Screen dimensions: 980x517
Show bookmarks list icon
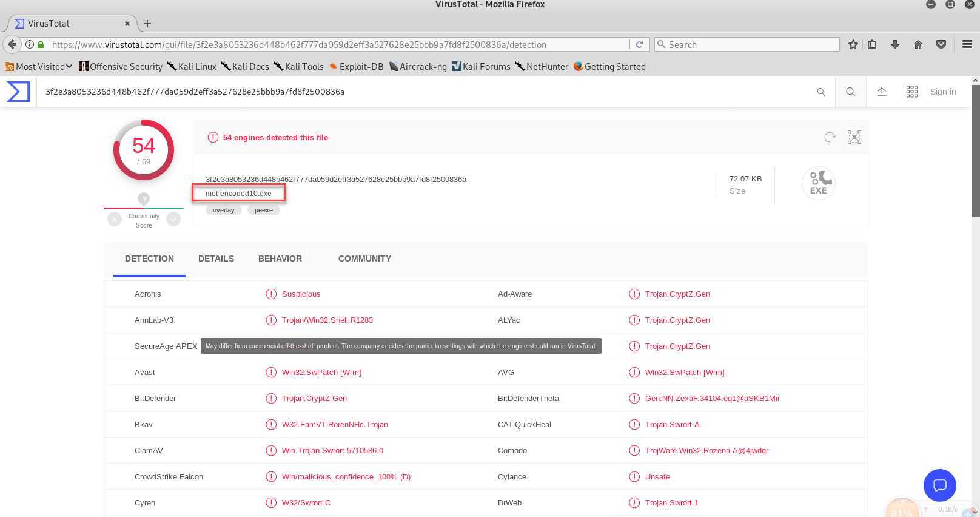(x=872, y=44)
